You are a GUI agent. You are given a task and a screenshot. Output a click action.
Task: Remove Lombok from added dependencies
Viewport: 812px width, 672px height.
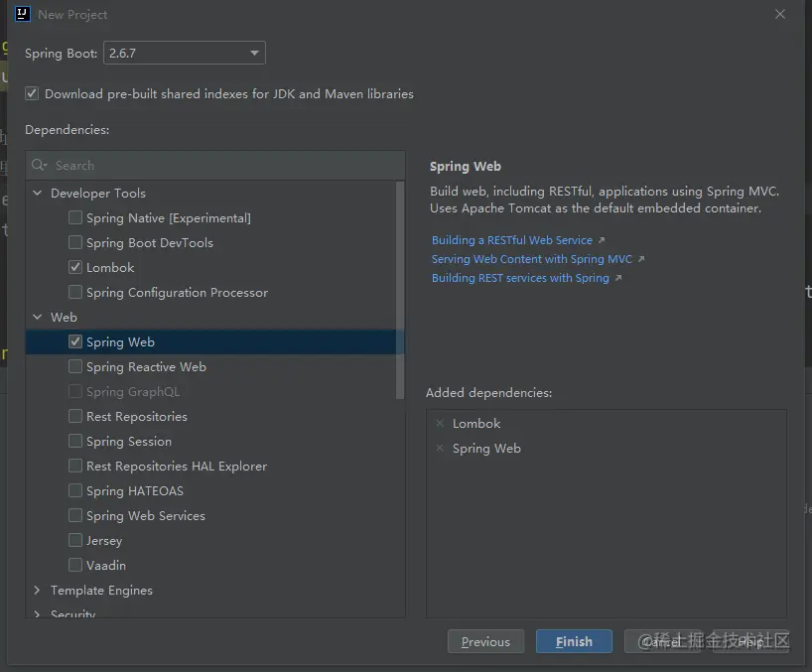click(x=440, y=424)
